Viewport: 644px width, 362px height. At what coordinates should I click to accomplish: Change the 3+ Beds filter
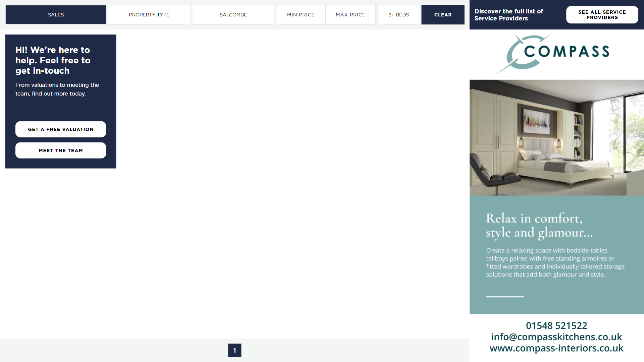coord(398,15)
